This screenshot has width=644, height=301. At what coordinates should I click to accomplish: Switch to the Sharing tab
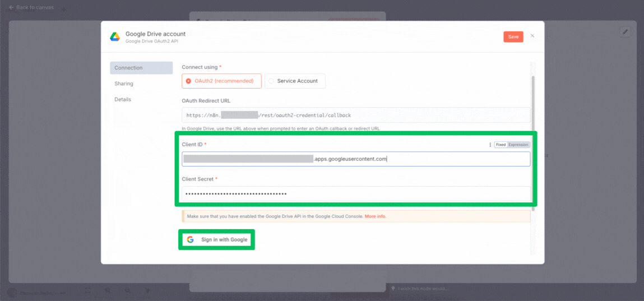point(124,84)
